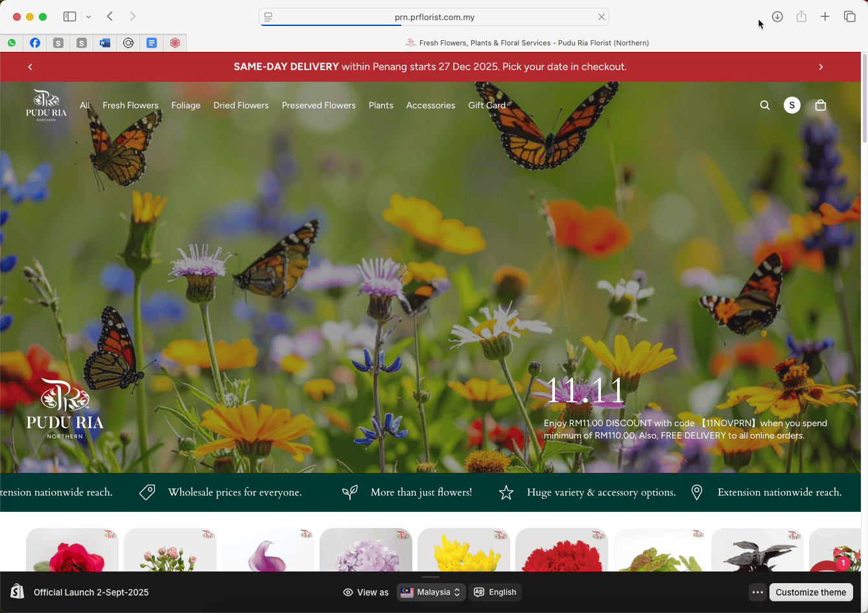Image resolution: width=868 pixels, height=613 pixels.
Task: Open the Safari downloads icon
Action: pyautogui.click(x=777, y=17)
